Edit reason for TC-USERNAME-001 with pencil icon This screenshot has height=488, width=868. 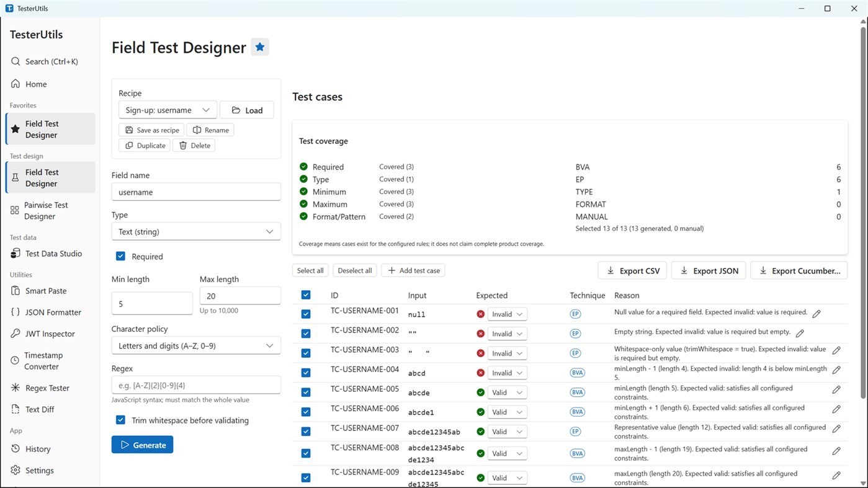(817, 314)
